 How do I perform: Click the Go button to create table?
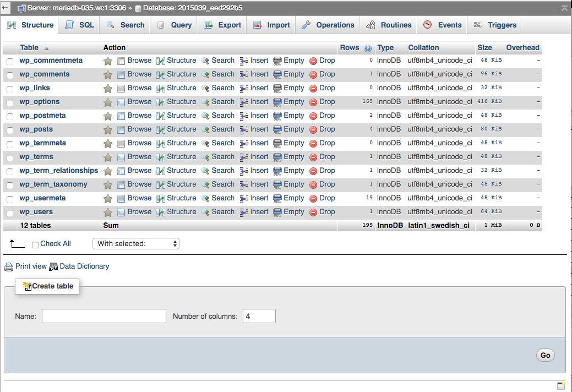tap(546, 355)
